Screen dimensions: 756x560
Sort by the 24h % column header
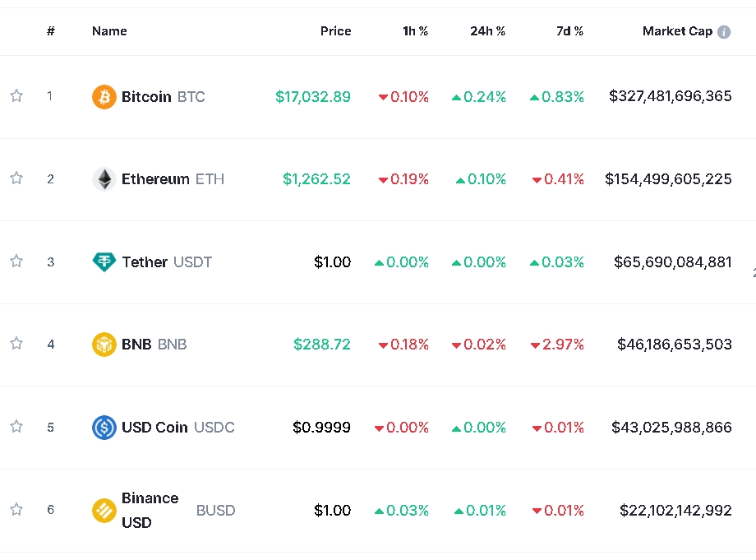tap(487, 31)
